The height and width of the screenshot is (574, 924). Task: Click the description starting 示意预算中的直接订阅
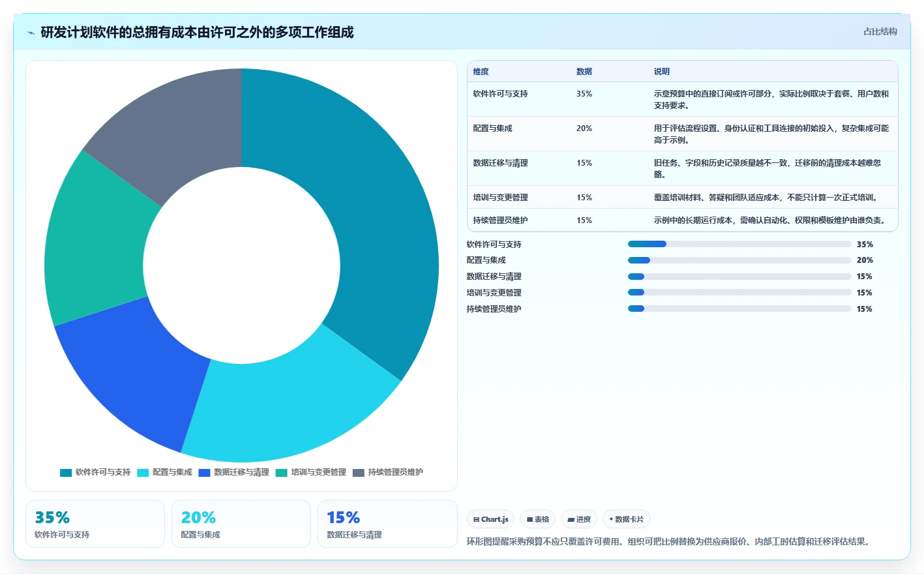(771, 100)
